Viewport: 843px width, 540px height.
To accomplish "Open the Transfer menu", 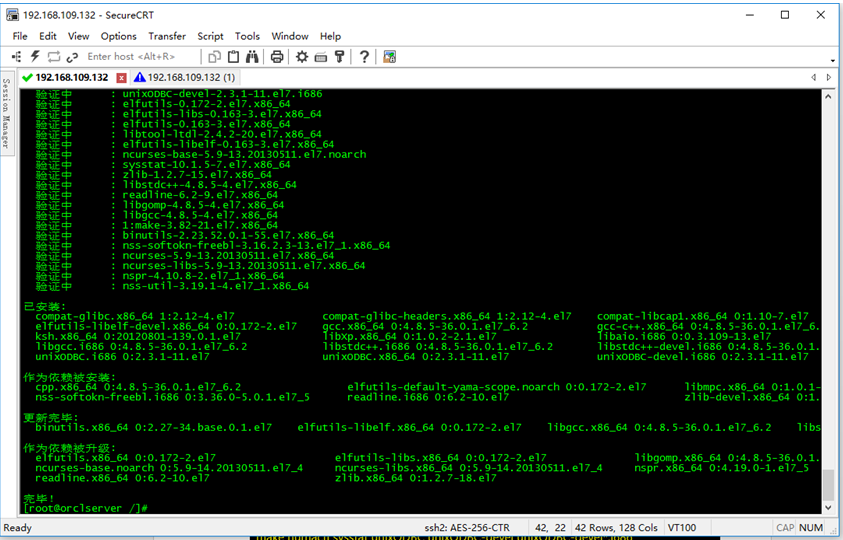I will point(167,36).
